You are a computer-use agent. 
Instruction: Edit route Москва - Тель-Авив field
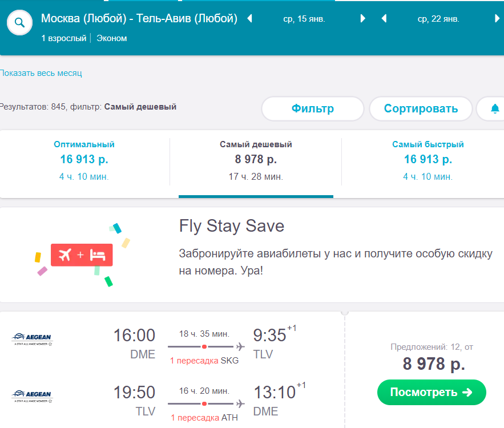(139, 18)
